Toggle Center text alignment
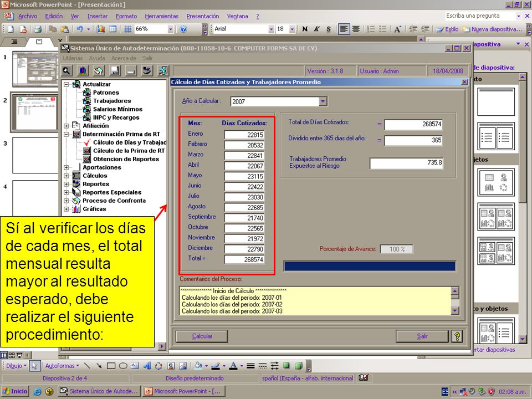 [356, 29]
